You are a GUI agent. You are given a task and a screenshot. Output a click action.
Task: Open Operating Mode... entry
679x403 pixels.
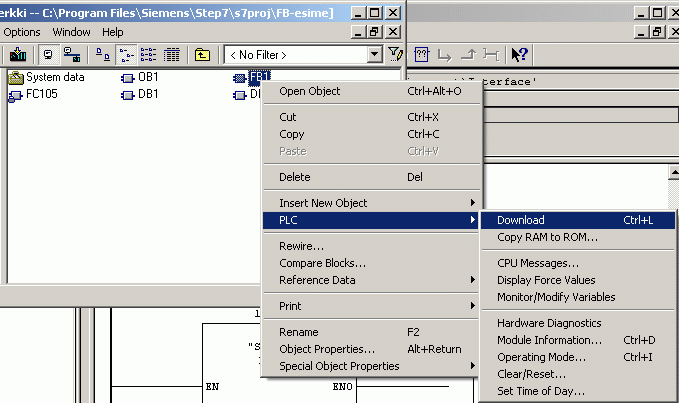tap(578, 357)
